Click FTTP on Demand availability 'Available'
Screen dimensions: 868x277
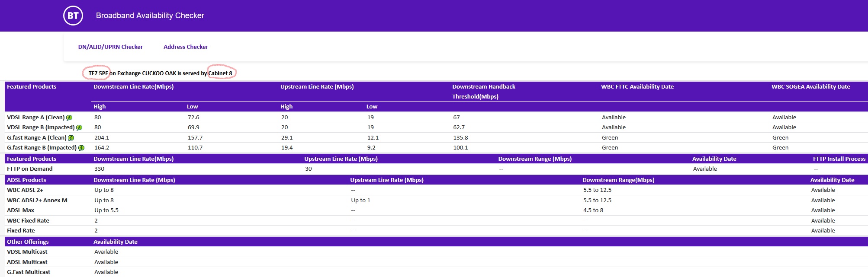pyautogui.click(x=705, y=169)
